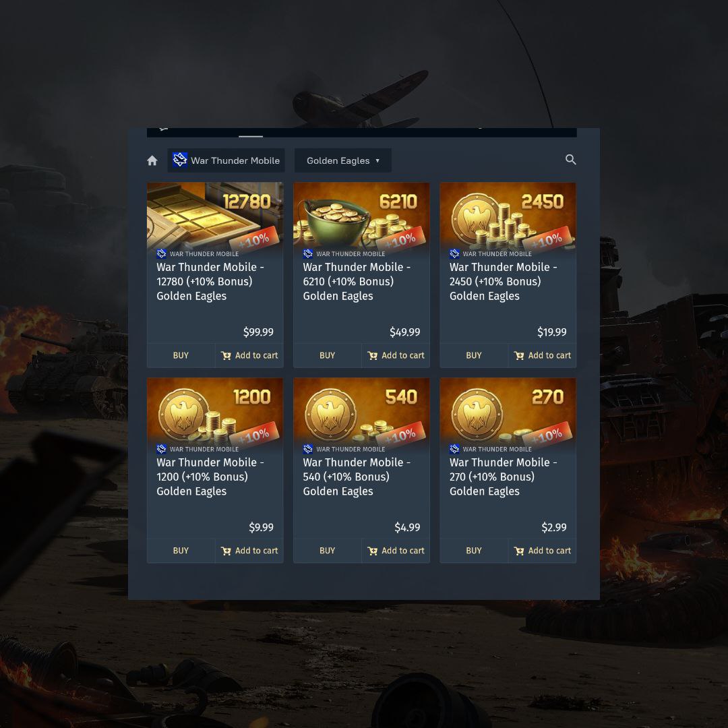728x728 pixels.
Task: Open the 12780 gold bars thumbnail
Action: pos(215,215)
